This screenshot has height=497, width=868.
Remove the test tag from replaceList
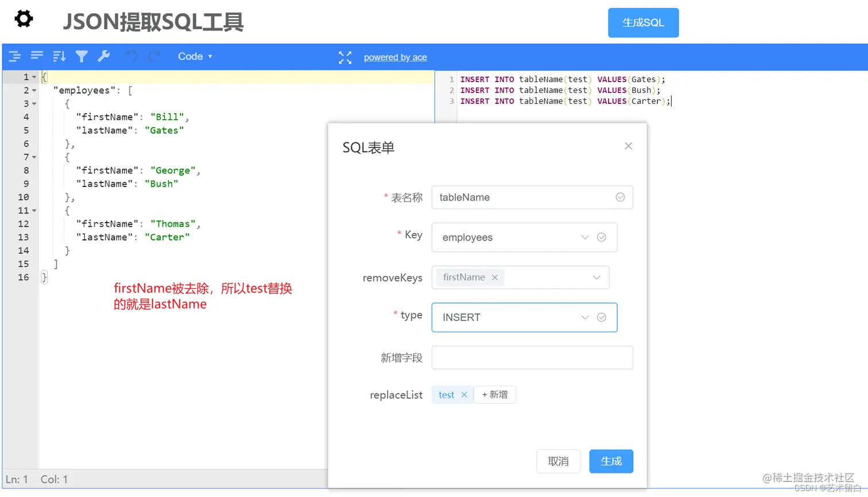(x=464, y=395)
